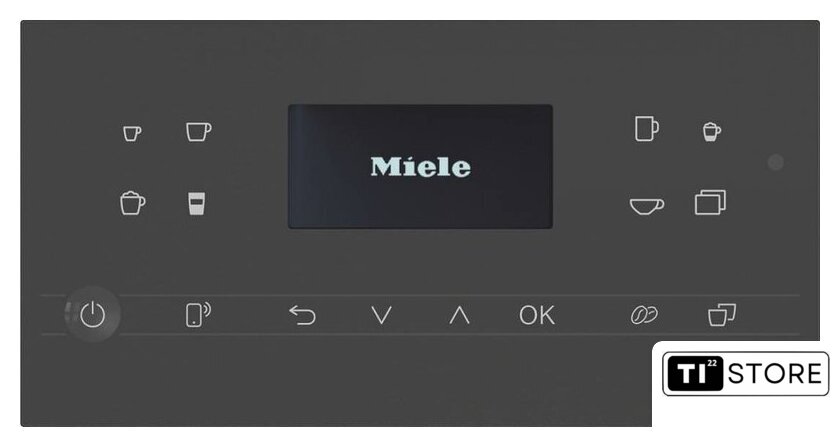Tap the Miele logo text
Viewport: 840px width, 447px height.
tap(421, 167)
